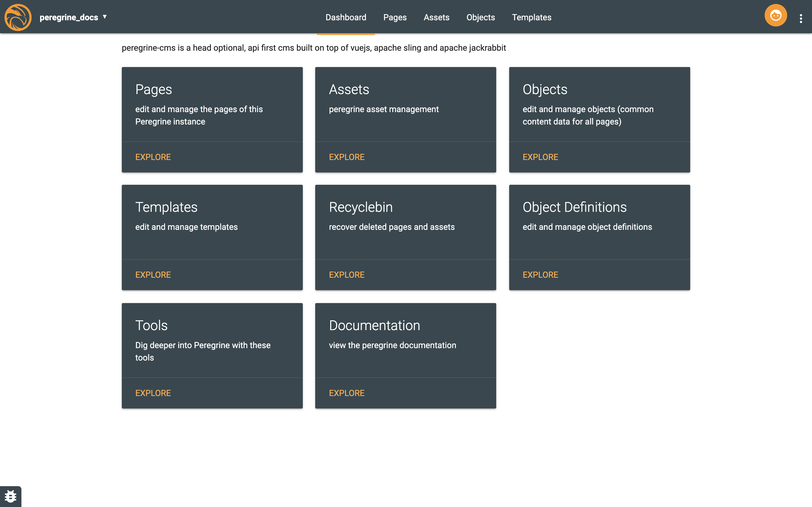
Task: Go to Assets in top navigation
Action: tap(436, 17)
